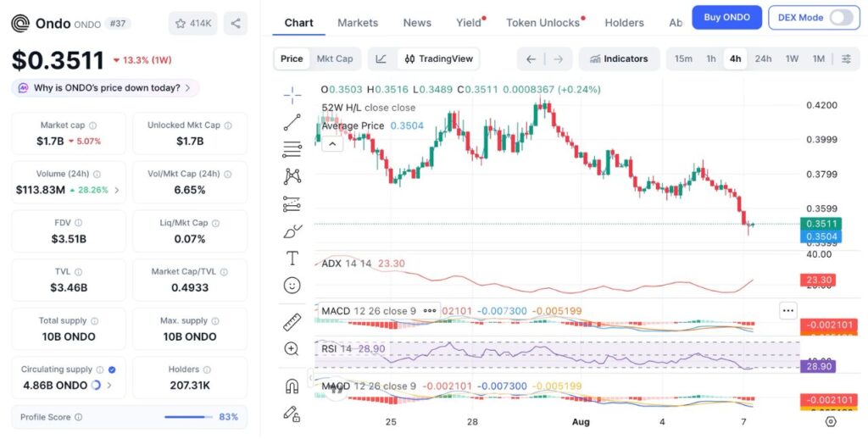Click the 0.3511 current price label

(x=821, y=225)
